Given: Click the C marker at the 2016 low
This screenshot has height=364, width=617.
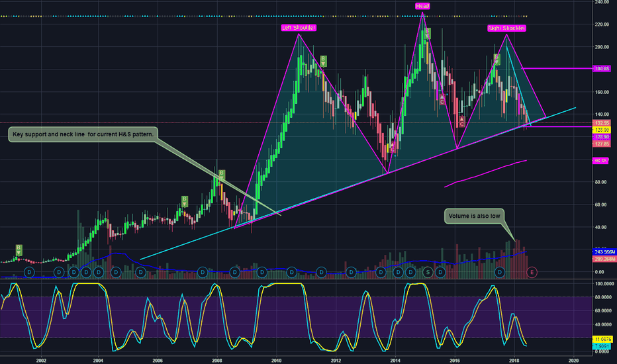Looking at the screenshot, I should pyautogui.click(x=461, y=122).
